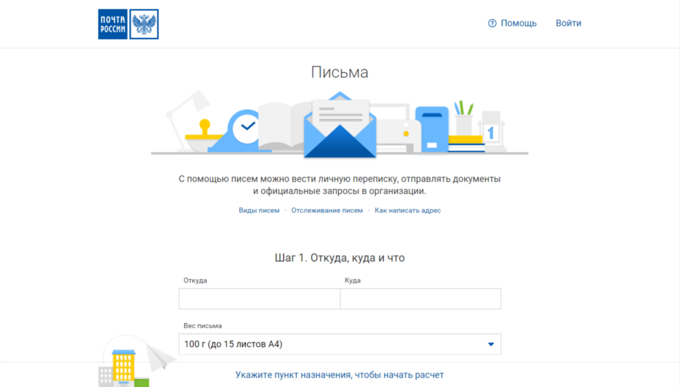Click the double-headed eagle emblem logo
Viewport: 680px width, 387px height.
pyautogui.click(x=144, y=24)
